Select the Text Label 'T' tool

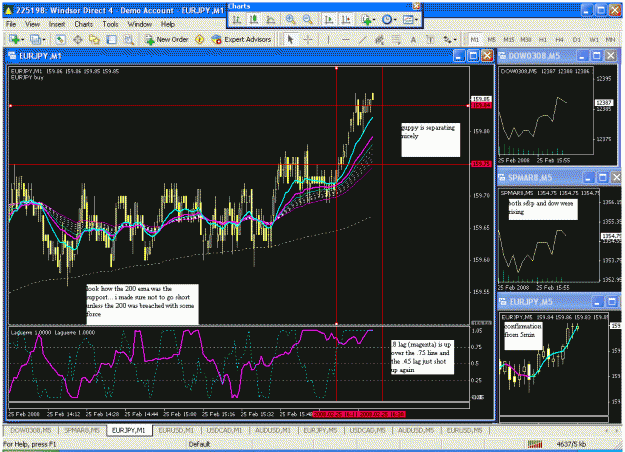click(x=430, y=39)
